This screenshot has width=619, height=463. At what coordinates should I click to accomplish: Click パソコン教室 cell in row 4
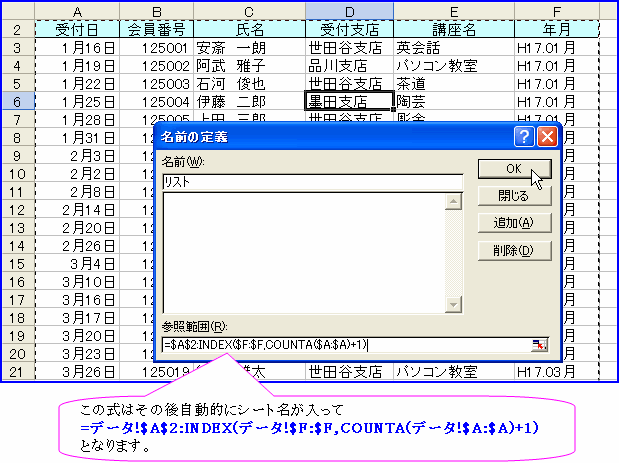click(454, 66)
